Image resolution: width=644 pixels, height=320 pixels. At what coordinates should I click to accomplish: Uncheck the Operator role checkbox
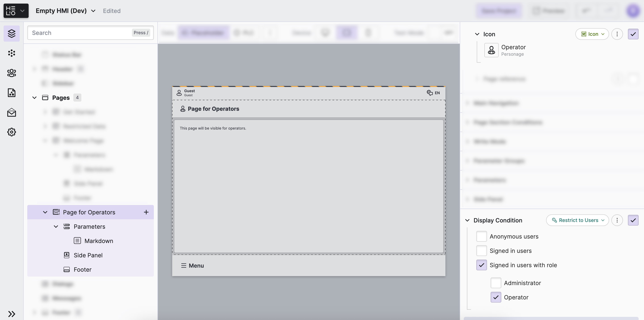496,297
